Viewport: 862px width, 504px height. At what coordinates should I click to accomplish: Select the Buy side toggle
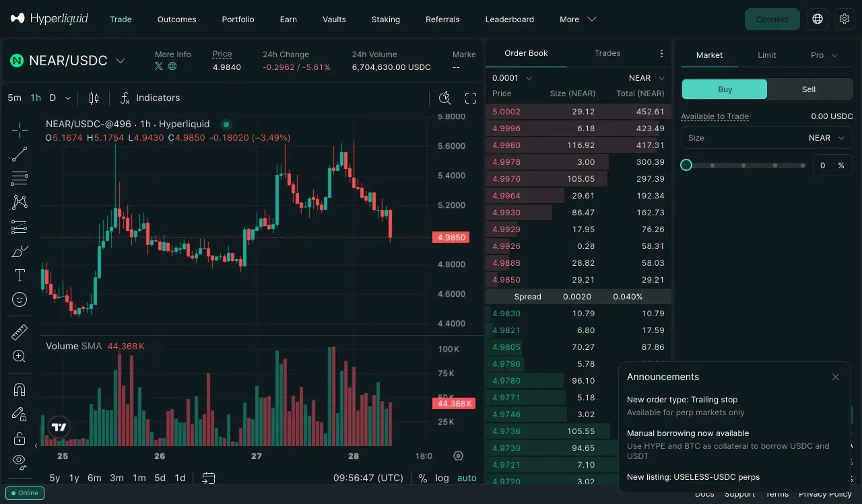[725, 89]
